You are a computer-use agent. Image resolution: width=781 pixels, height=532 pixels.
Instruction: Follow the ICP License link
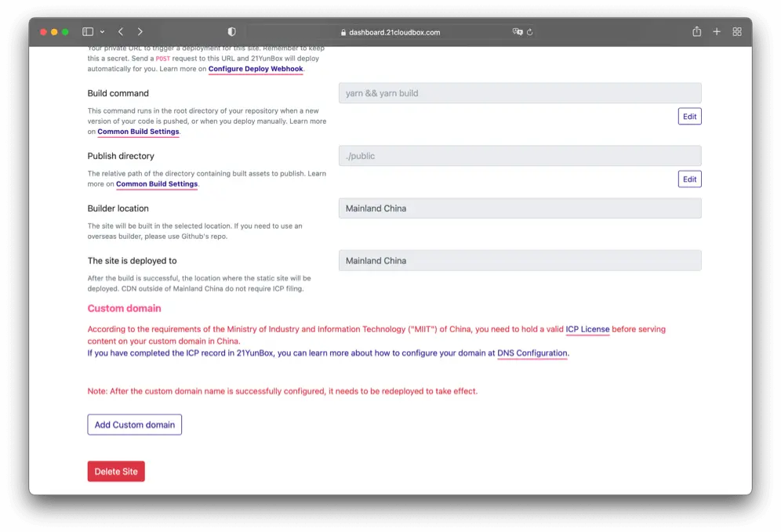[x=587, y=330]
